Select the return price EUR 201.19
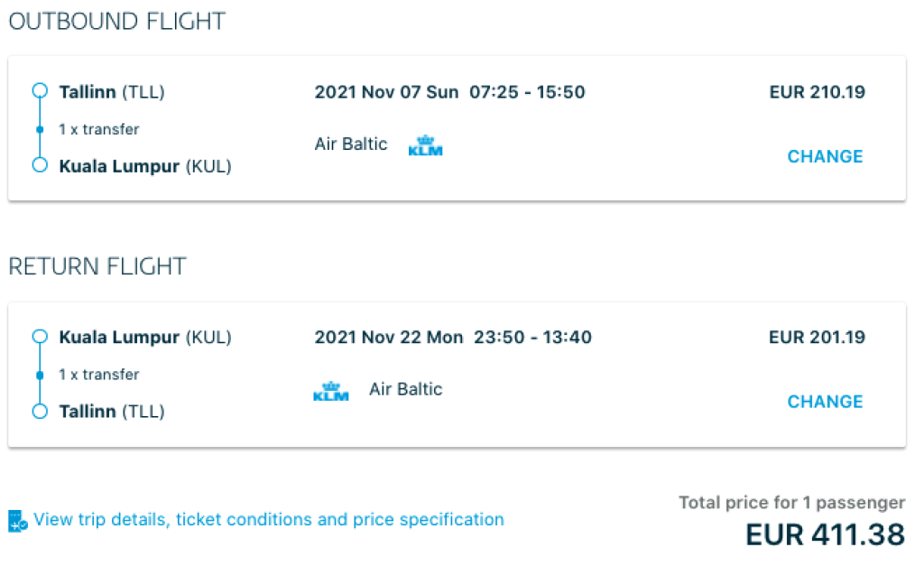This screenshot has height=566, width=924. pos(817,337)
